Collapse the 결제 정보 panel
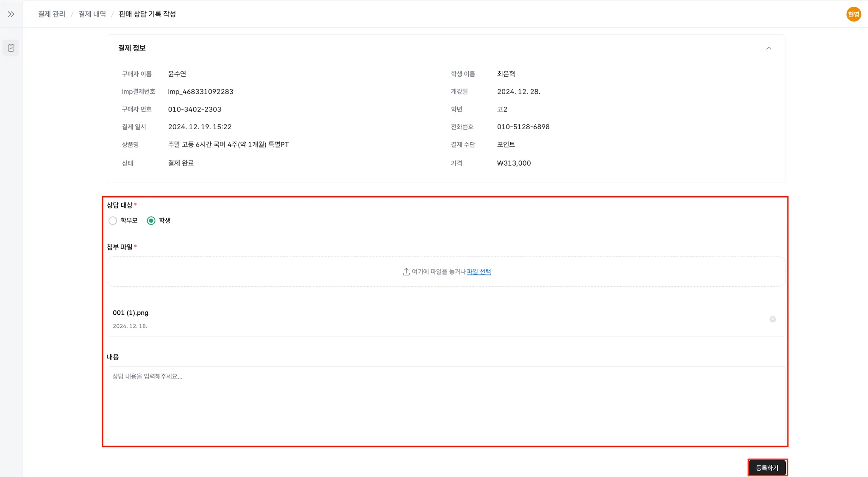 (x=768, y=48)
